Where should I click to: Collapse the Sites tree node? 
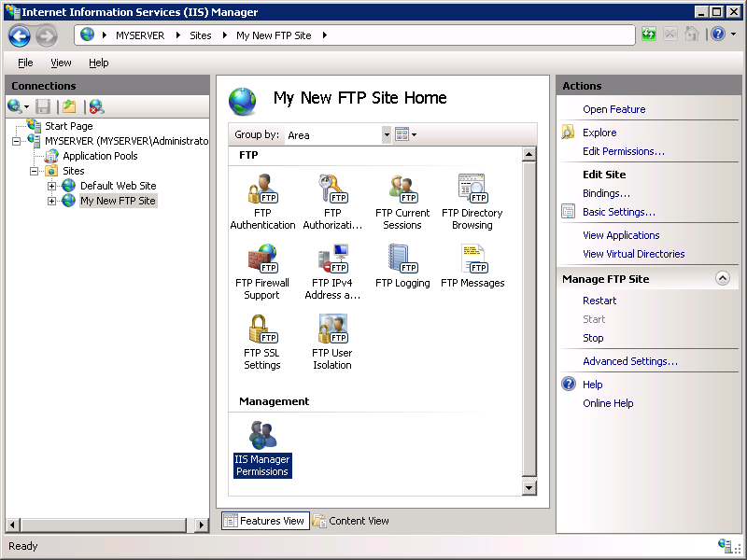pyautogui.click(x=35, y=171)
